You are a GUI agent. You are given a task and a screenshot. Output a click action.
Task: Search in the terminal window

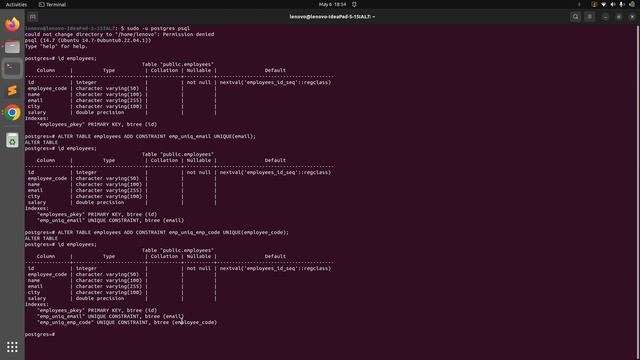click(x=576, y=17)
